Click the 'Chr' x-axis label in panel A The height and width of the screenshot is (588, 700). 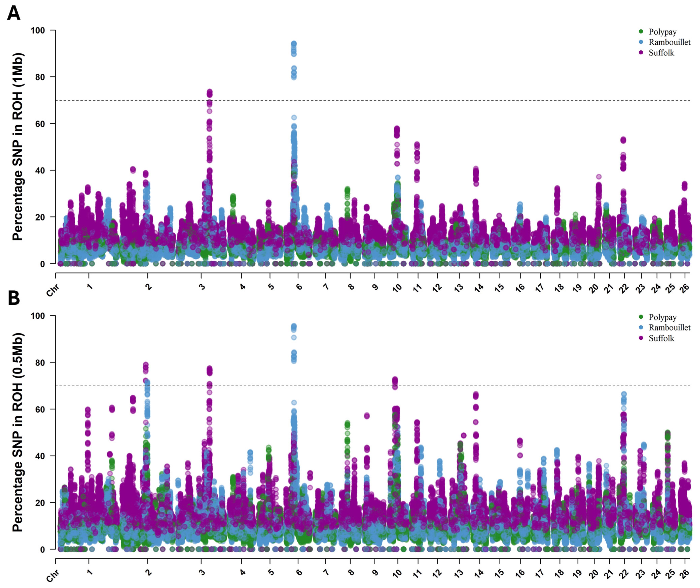[x=53, y=290]
